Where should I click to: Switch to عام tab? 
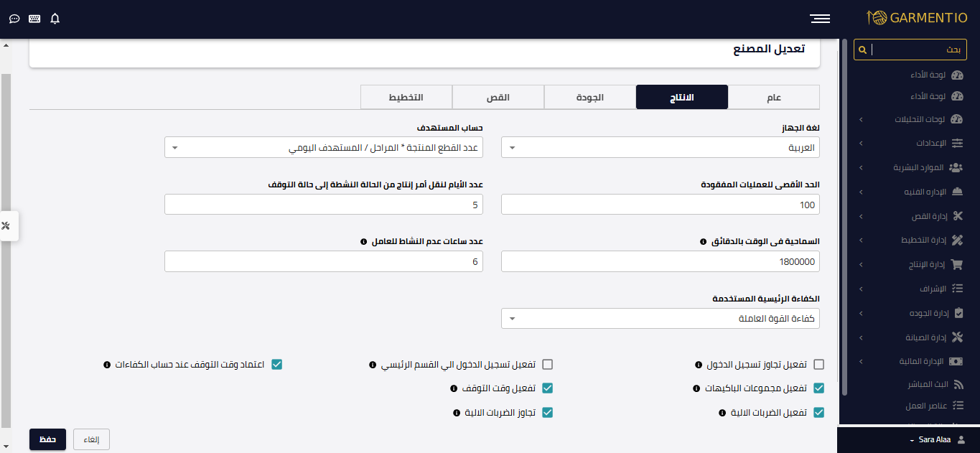774,97
